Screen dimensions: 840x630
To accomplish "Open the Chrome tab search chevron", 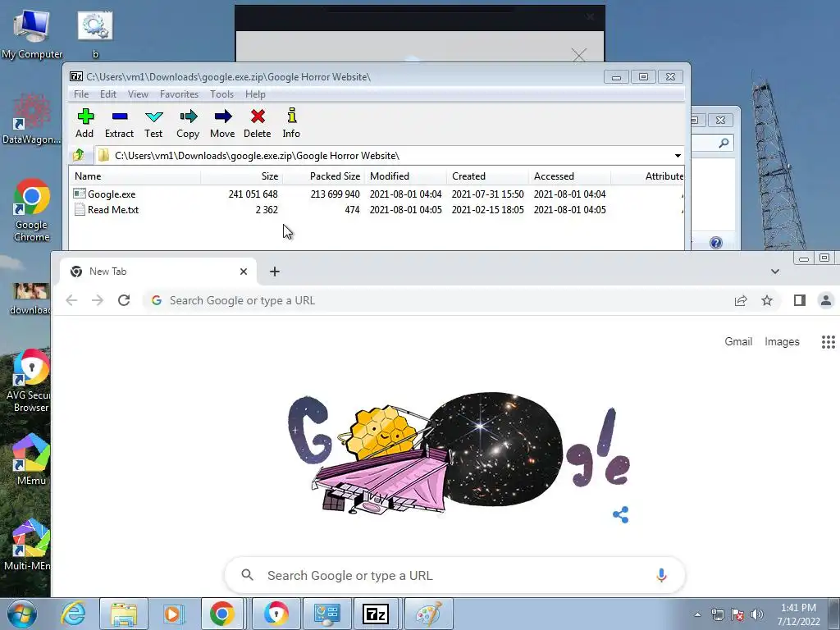I will tap(774, 272).
